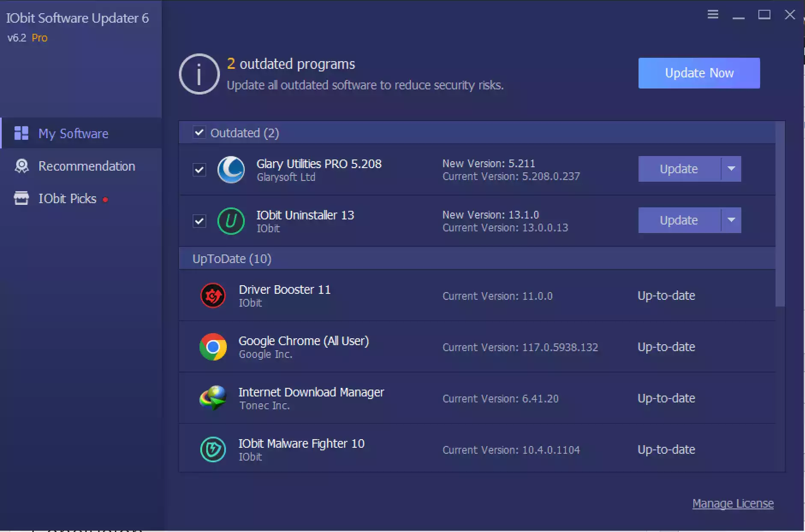Click Up-to-date status for Internet Download Manager
Viewport: 805px width, 532px height.
(666, 398)
